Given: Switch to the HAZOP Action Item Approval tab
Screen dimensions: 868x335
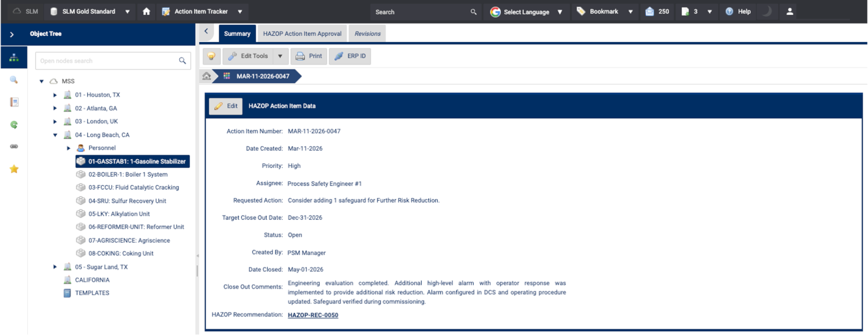Looking at the screenshot, I should pos(302,34).
